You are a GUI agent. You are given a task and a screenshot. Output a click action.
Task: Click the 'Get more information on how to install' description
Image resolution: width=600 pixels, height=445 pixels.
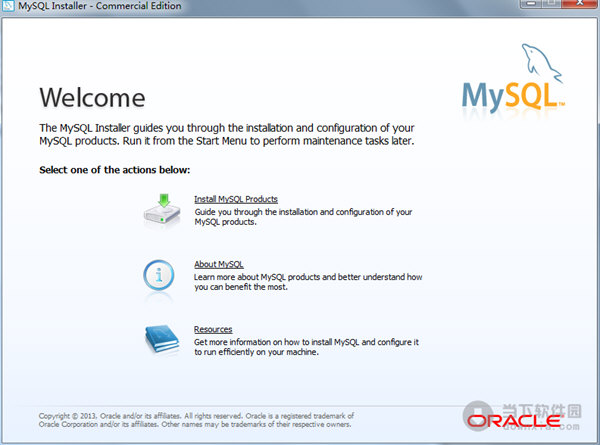tap(306, 347)
